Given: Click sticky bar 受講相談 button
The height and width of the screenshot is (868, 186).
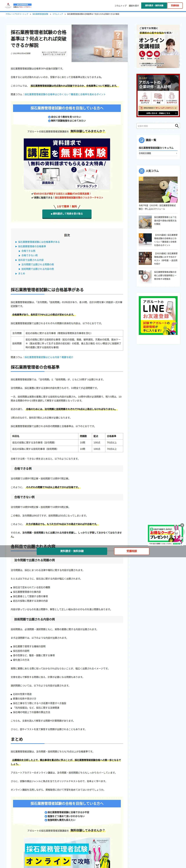Looking at the screenshot, I should [132, 551].
